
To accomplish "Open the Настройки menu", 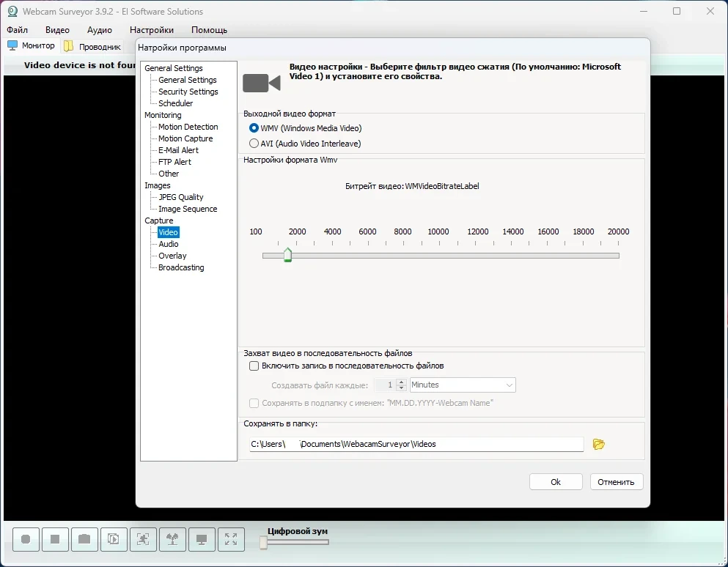I will point(152,30).
